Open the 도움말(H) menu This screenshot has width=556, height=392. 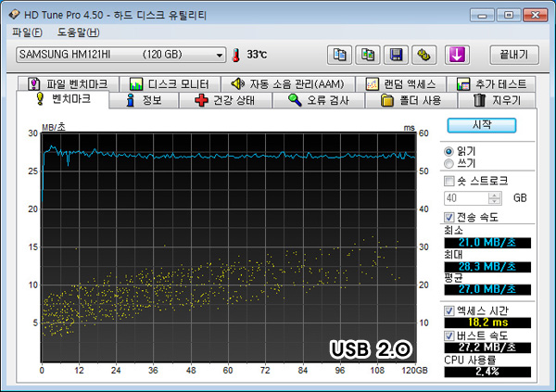(x=78, y=32)
